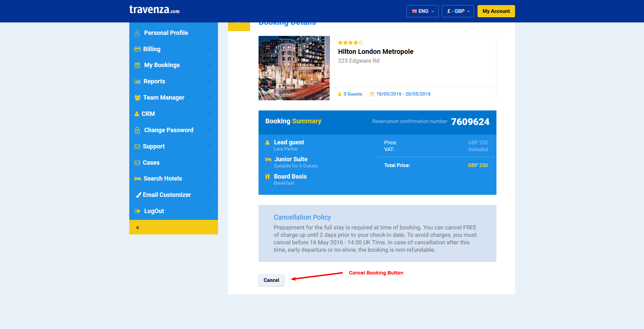Image resolution: width=644 pixels, height=329 pixels.
Task: Click the 3 Guests link
Action: coord(353,94)
